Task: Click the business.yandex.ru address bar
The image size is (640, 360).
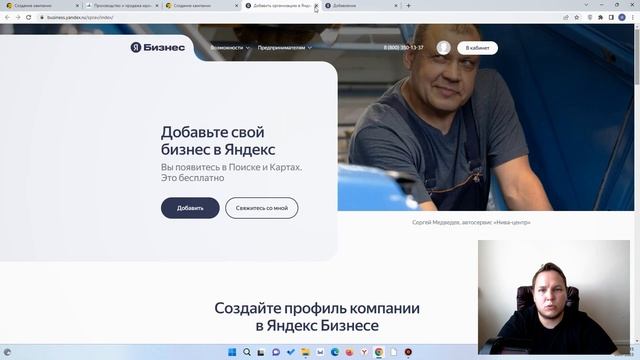Action: tap(302, 18)
